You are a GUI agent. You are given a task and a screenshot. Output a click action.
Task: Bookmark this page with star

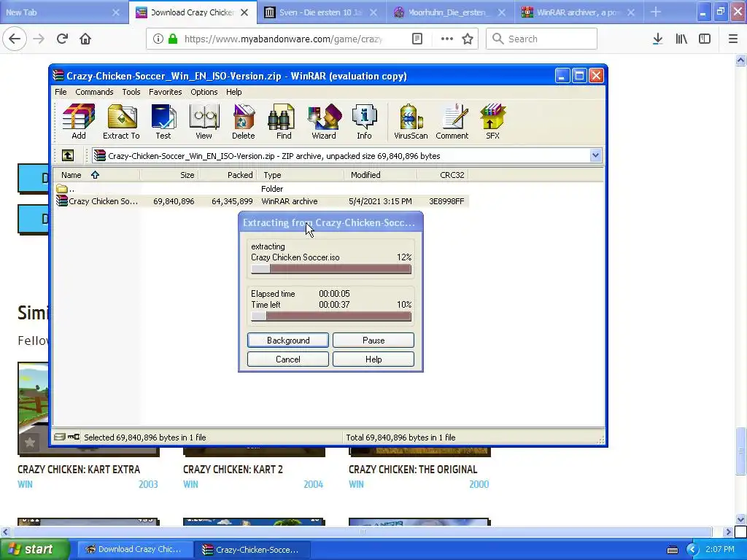(468, 39)
